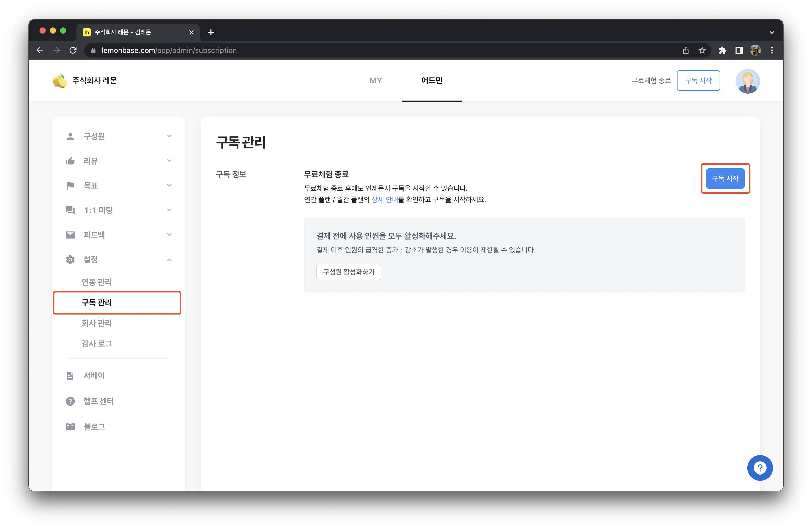
Task: Open 회사 관리 submenu item
Action: (x=96, y=323)
